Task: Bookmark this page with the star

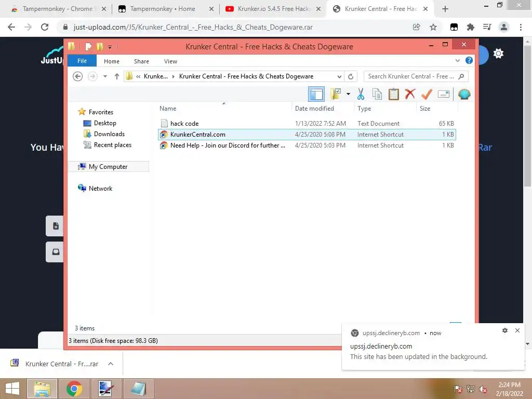Action: point(433,27)
